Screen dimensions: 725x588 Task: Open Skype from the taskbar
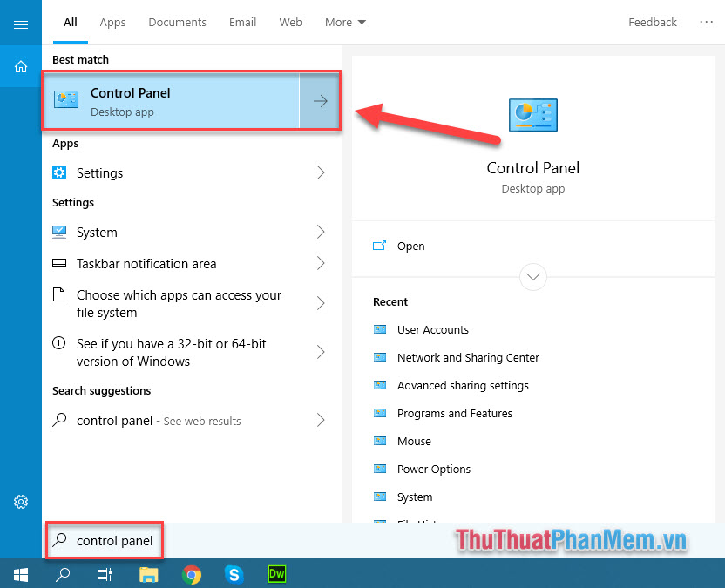coord(234,574)
